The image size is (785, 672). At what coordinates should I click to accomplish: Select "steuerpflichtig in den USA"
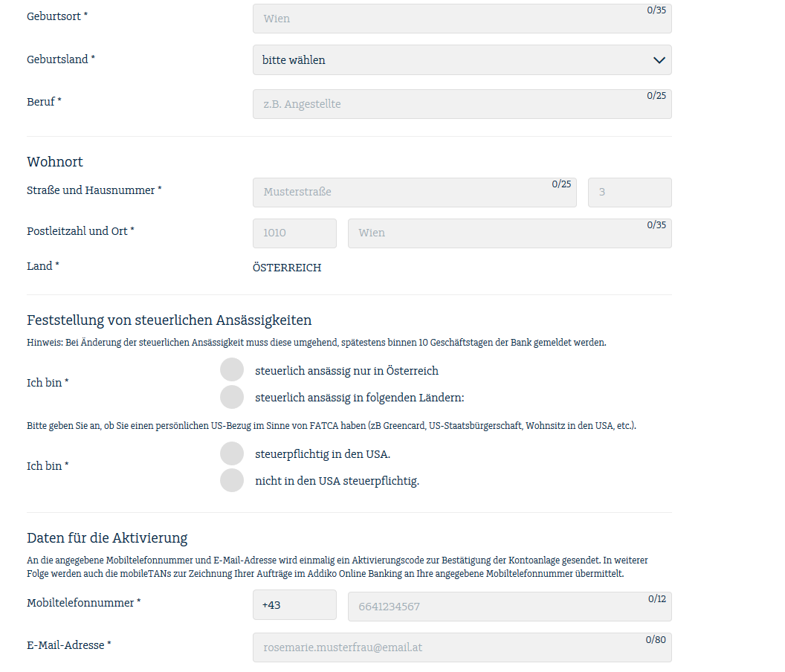pyautogui.click(x=232, y=453)
